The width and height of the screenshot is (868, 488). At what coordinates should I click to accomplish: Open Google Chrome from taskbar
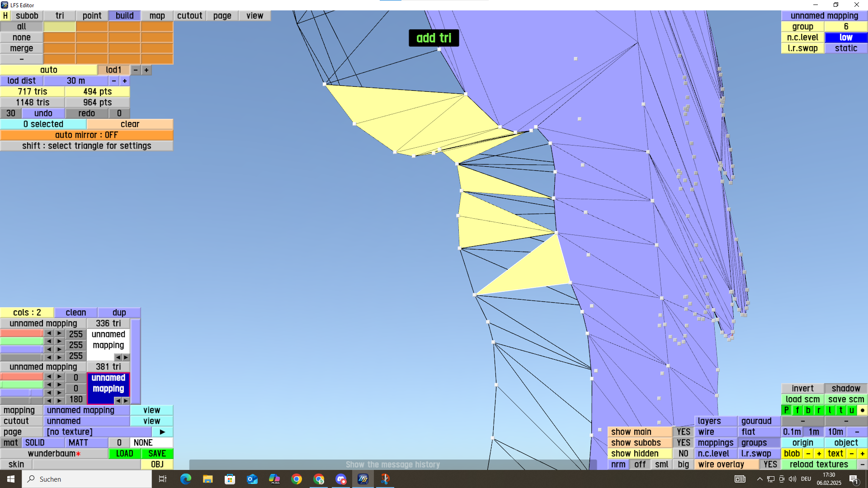(297, 479)
